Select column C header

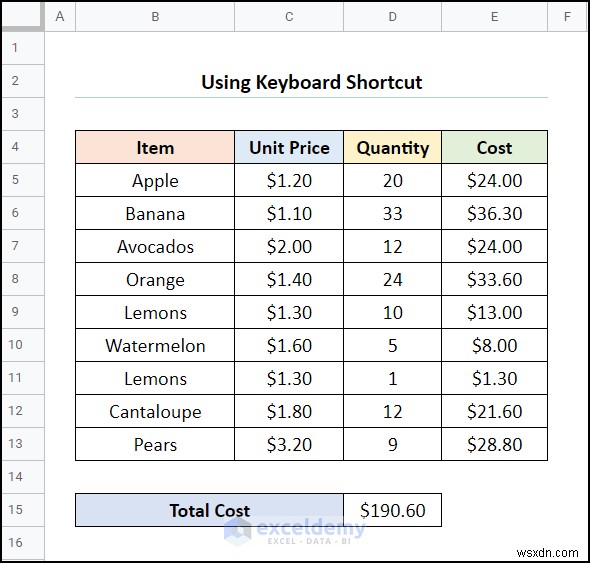289,17
